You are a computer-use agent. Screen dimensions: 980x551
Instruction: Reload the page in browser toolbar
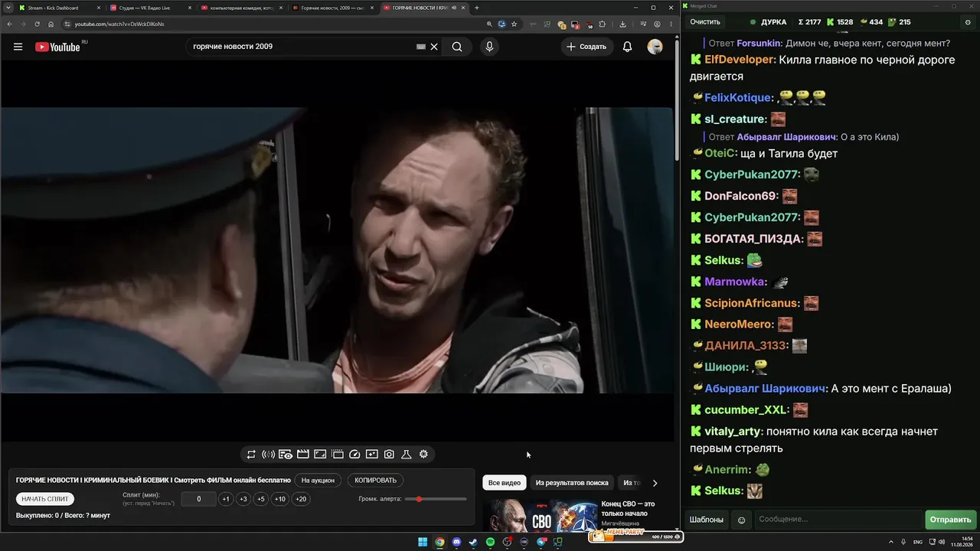tap(38, 24)
